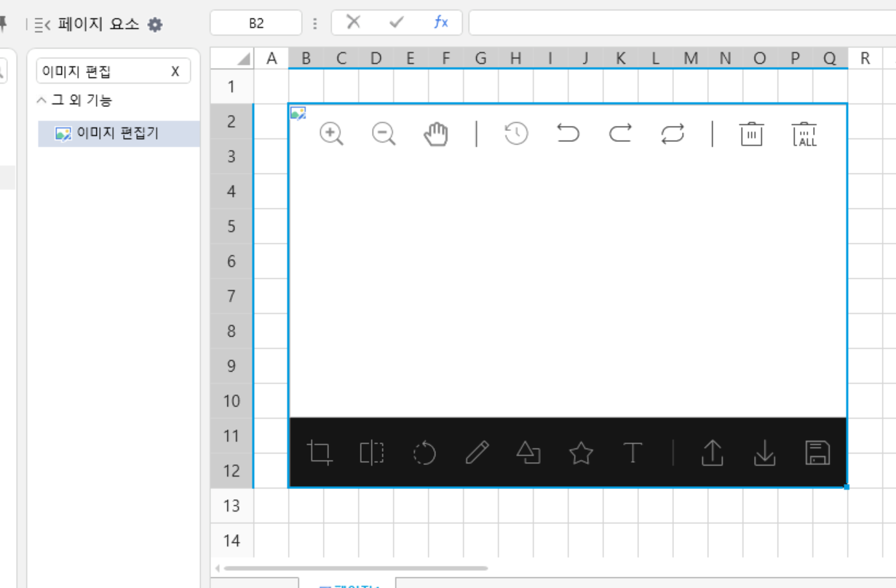This screenshot has width=896, height=588.
Task: Select the pencil draw tool
Action: [477, 453]
